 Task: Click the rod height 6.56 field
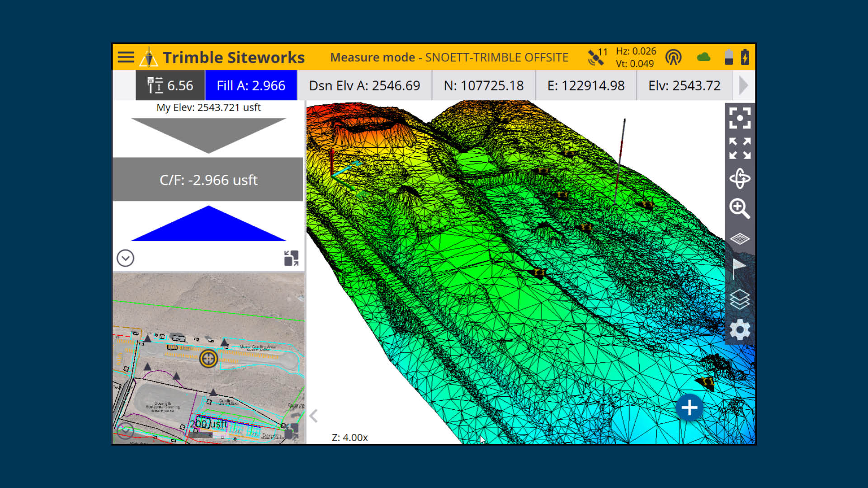170,85
